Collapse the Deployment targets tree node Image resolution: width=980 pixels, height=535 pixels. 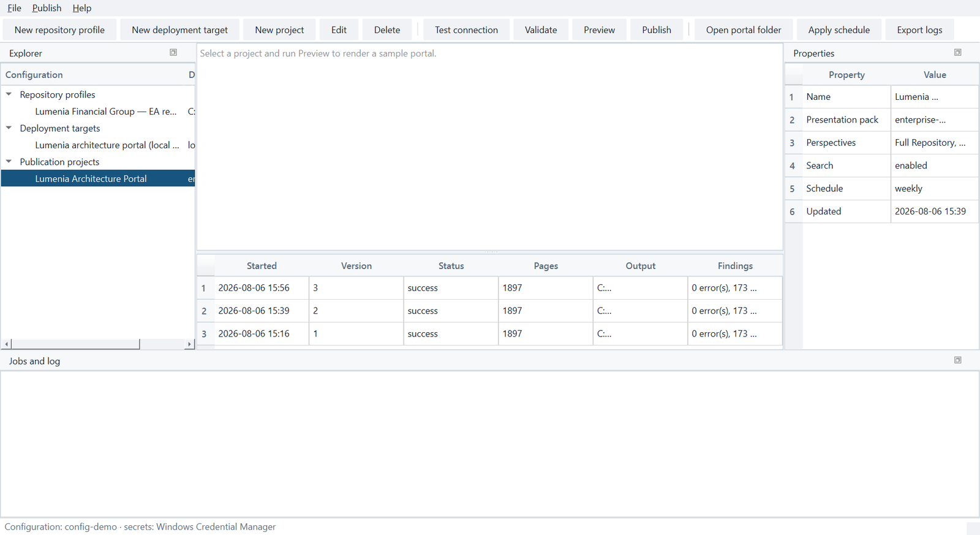pyautogui.click(x=9, y=128)
